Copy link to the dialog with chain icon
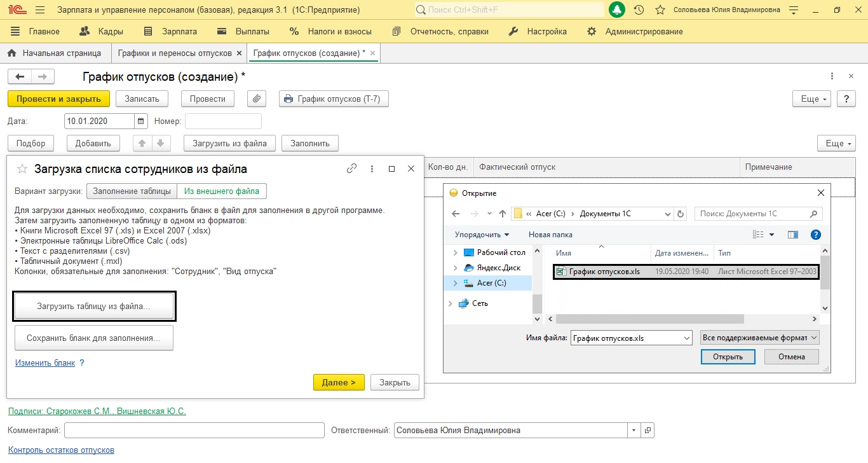Viewport: 868px width, 463px height. click(351, 169)
